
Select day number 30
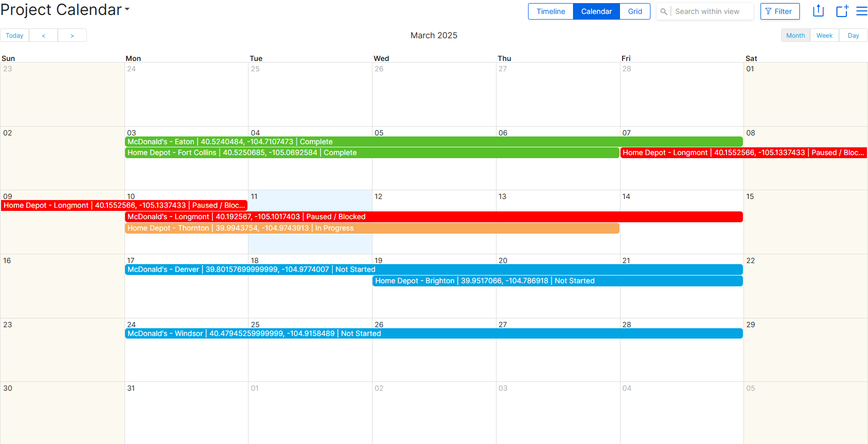(x=8, y=388)
